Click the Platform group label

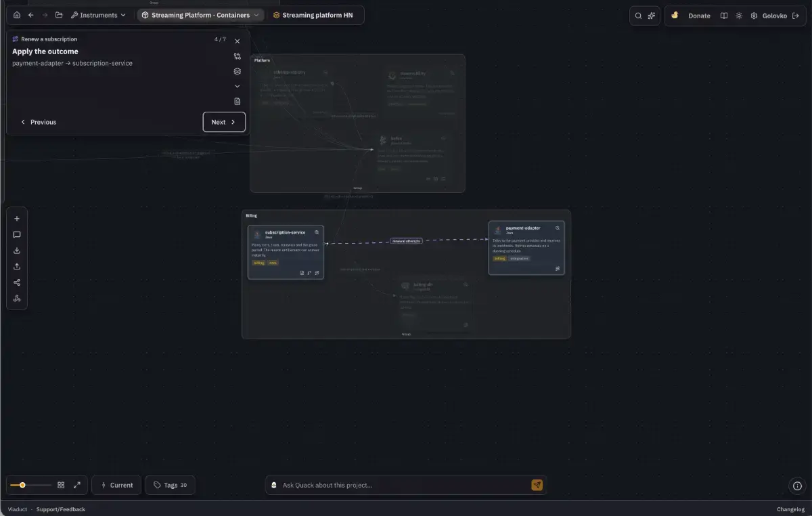[262, 60]
